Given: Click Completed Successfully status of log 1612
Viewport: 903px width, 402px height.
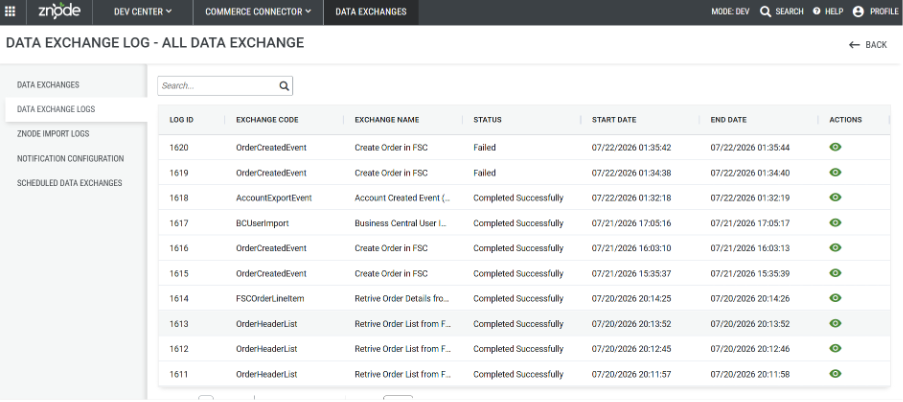Looking at the screenshot, I should click(518, 348).
